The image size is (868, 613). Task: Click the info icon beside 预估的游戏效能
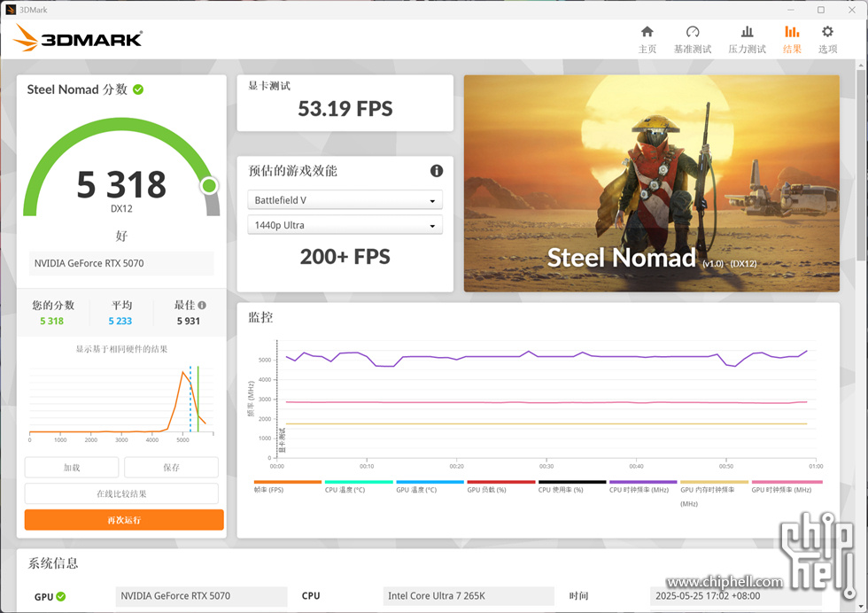(x=436, y=171)
